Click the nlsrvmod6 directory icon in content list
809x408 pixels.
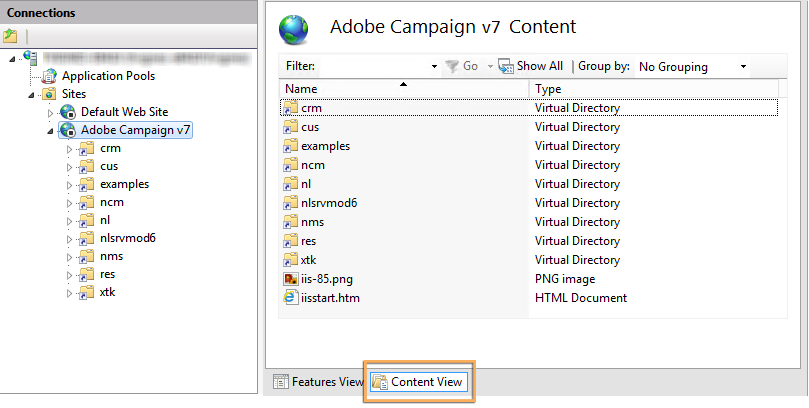[x=291, y=203]
